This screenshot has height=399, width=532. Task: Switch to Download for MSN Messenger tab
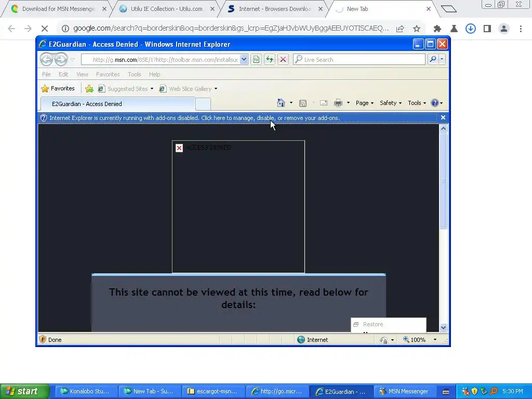point(58,9)
